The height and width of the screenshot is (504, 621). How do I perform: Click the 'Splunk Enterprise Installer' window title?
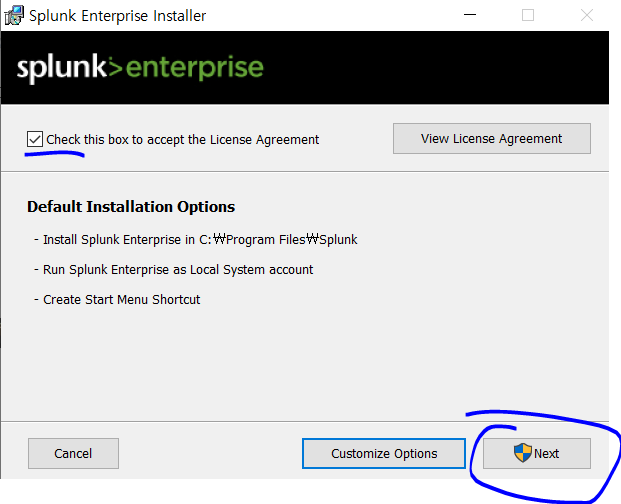click(118, 16)
